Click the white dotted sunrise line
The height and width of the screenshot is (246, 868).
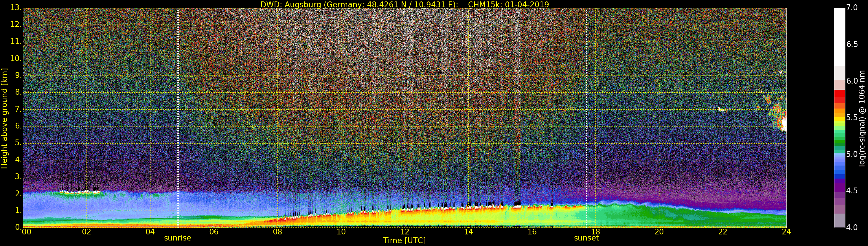[x=178, y=118]
